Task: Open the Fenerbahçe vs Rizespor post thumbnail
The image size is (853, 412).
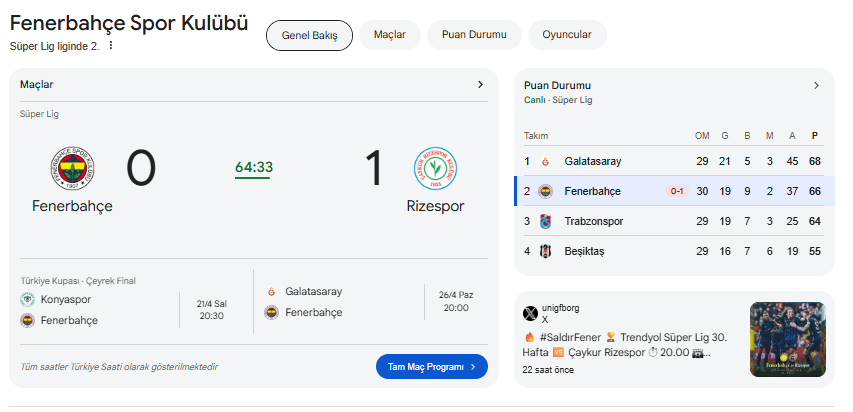Action: pos(787,340)
